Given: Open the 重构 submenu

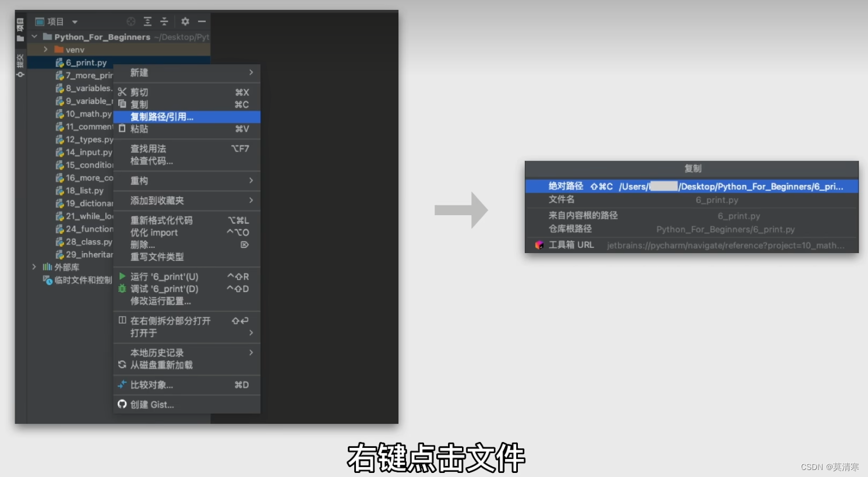Looking at the screenshot, I should (x=187, y=181).
